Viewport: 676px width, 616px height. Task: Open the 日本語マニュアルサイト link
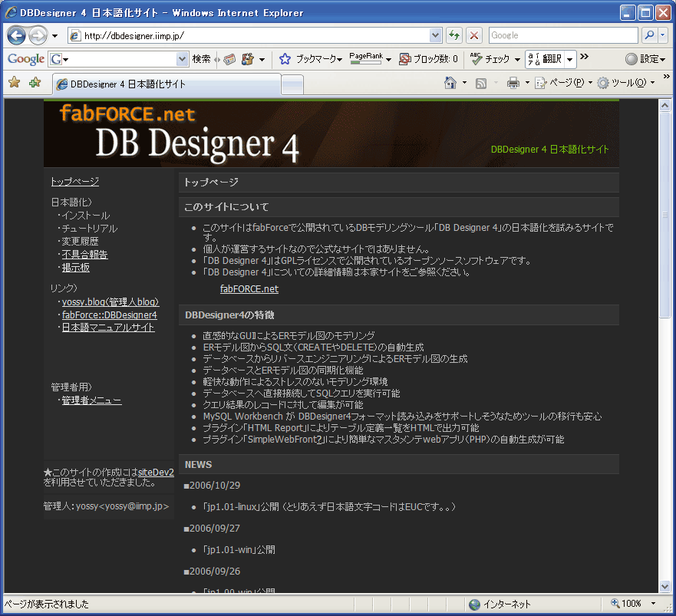point(107,328)
